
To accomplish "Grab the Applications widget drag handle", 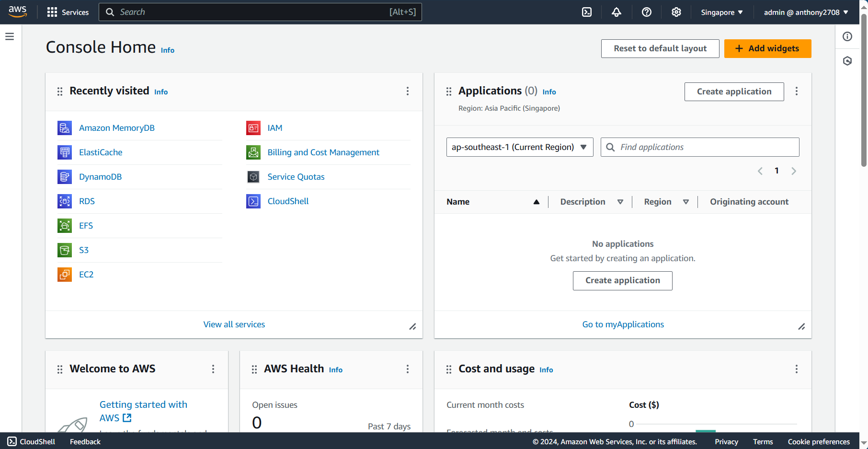I will 449,92.
